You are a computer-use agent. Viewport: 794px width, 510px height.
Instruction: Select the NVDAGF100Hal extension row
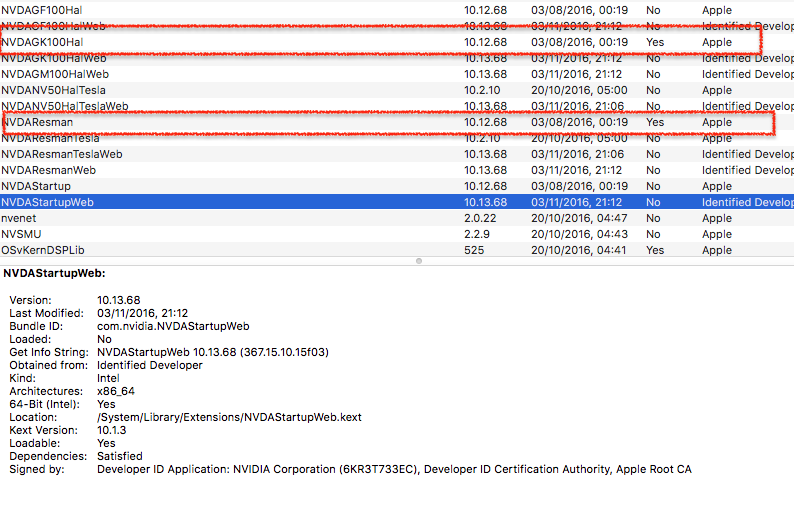[x=397, y=10]
